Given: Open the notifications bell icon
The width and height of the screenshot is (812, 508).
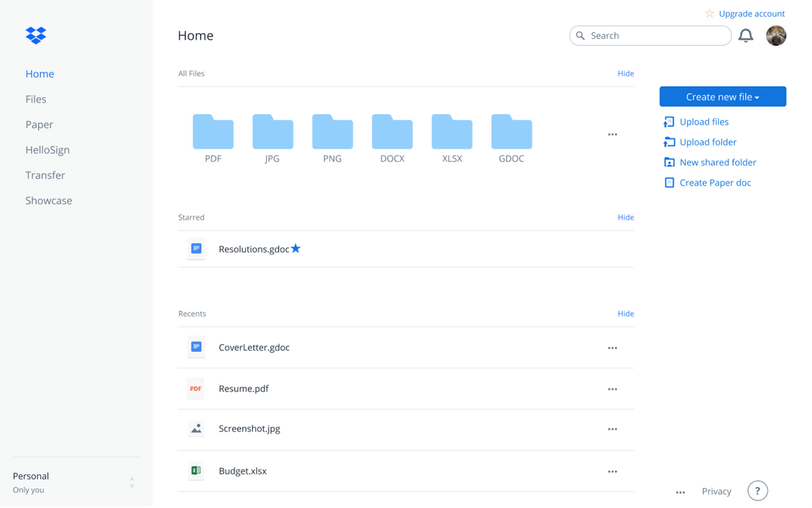Looking at the screenshot, I should click(746, 35).
